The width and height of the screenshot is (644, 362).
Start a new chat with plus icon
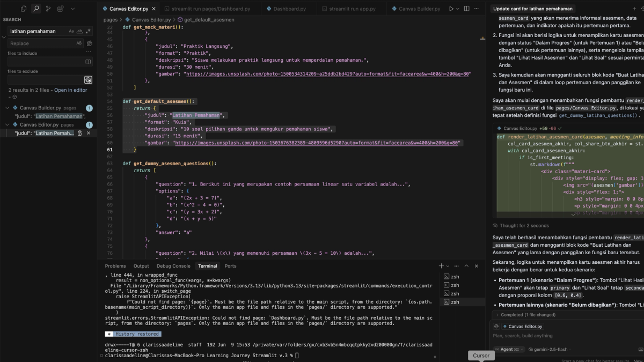pyautogui.click(x=634, y=9)
